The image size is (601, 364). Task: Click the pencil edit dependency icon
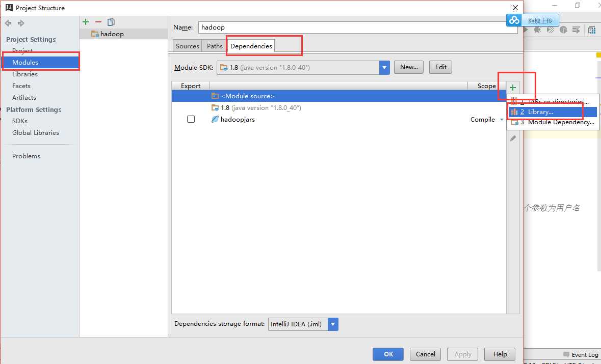tap(513, 138)
